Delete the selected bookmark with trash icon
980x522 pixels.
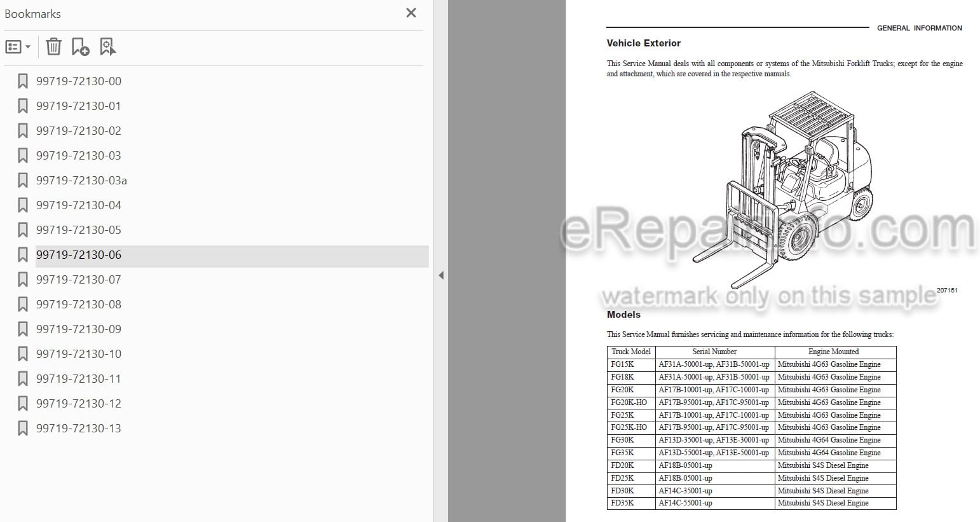[x=54, y=46]
